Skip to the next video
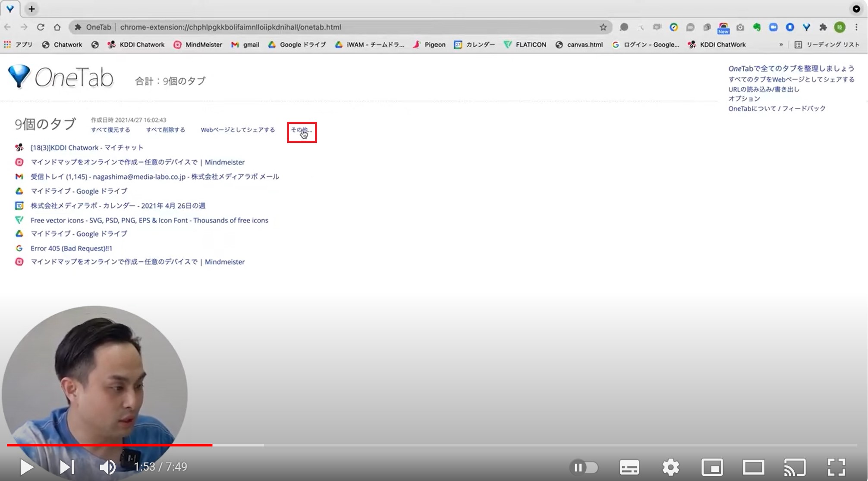 [67, 467]
